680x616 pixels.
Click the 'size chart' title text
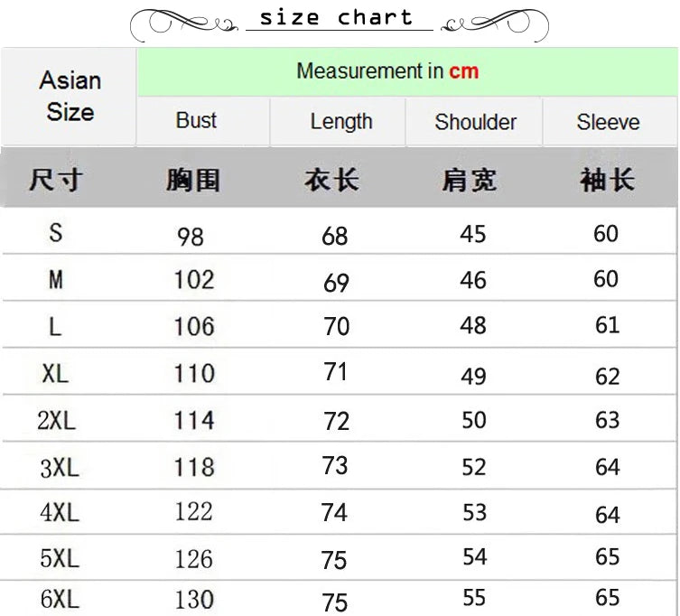[336, 18]
